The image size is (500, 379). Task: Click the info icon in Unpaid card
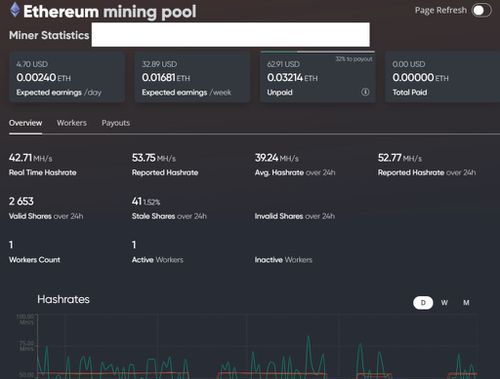[x=365, y=92]
